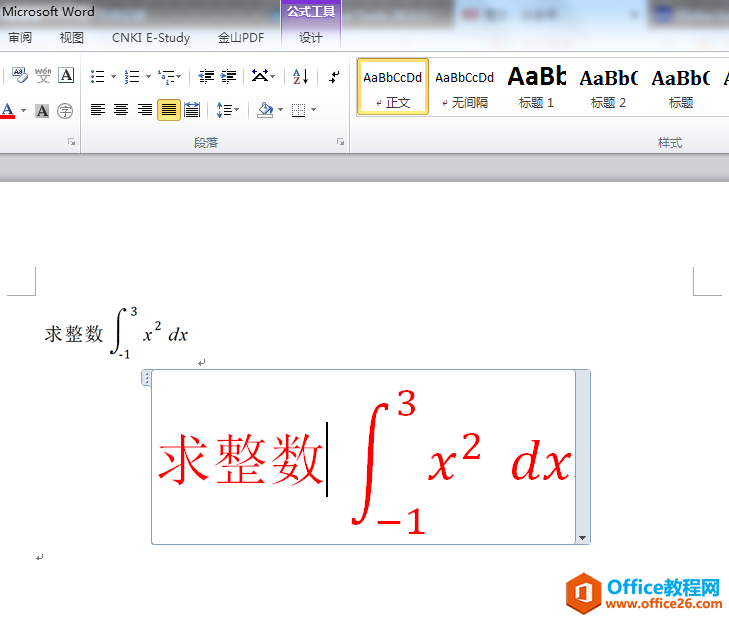
Task: Apply the 无间隔 style
Action: pos(464,86)
